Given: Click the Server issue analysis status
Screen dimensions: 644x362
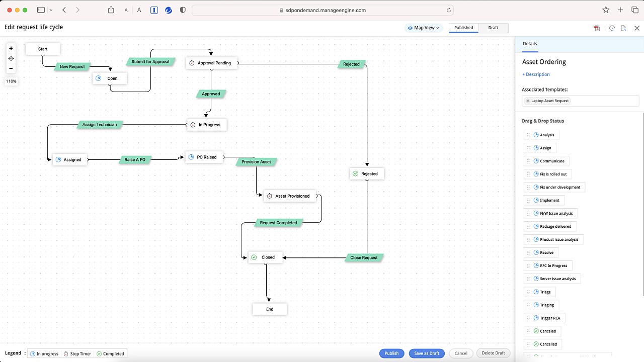Looking at the screenshot, I should pyautogui.click(x=552, y=279).
